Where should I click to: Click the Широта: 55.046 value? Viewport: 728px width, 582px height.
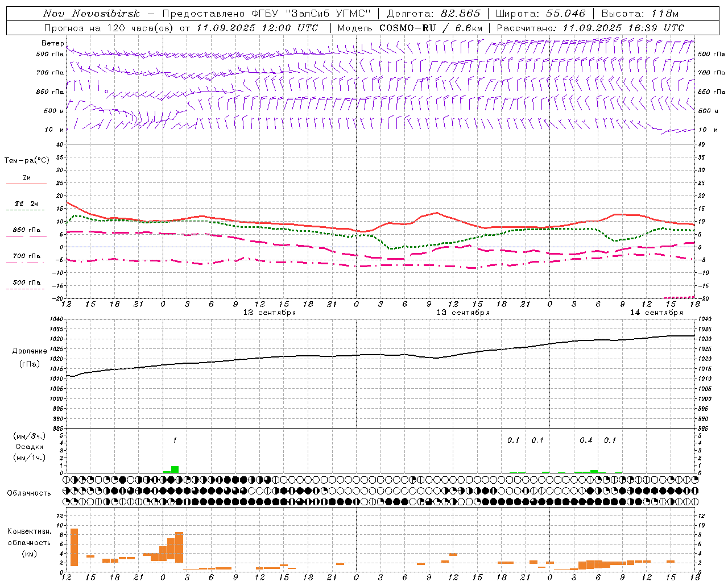click(540, 14)
